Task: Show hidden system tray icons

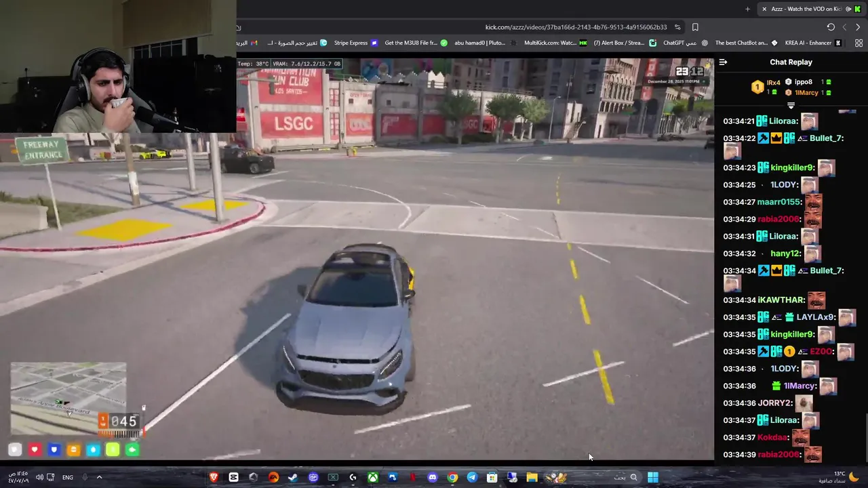Action: (99, 477)
